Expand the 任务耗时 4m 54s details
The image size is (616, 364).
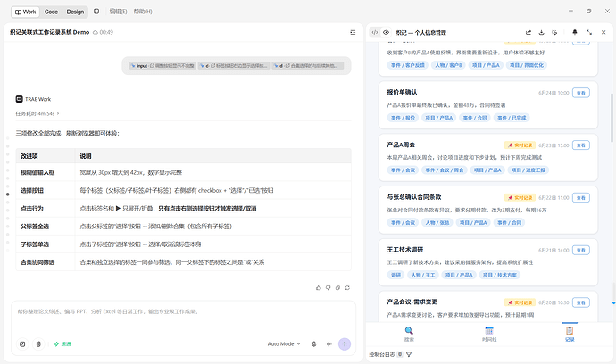pos(37,113)
